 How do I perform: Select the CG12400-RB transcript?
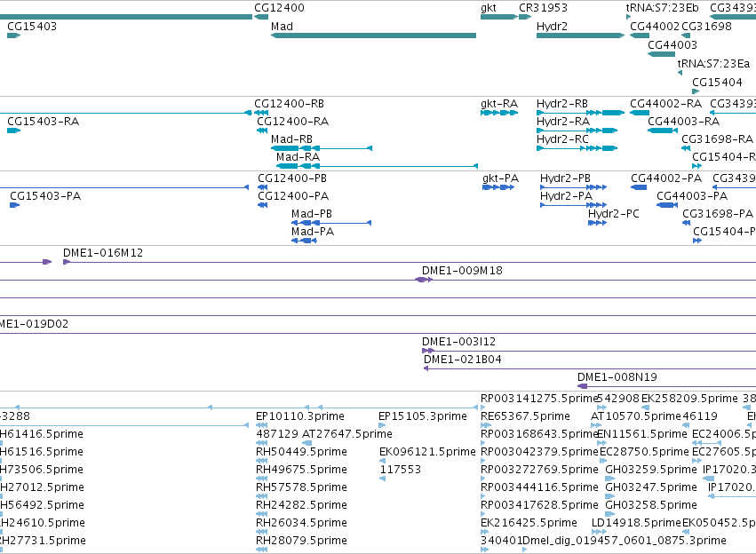click(x=261, y=113)
